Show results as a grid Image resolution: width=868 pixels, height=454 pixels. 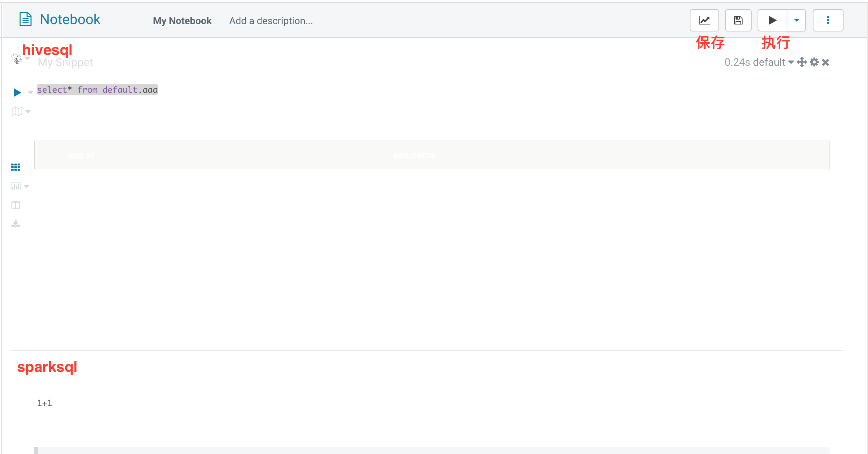click(x=15, y=167)
